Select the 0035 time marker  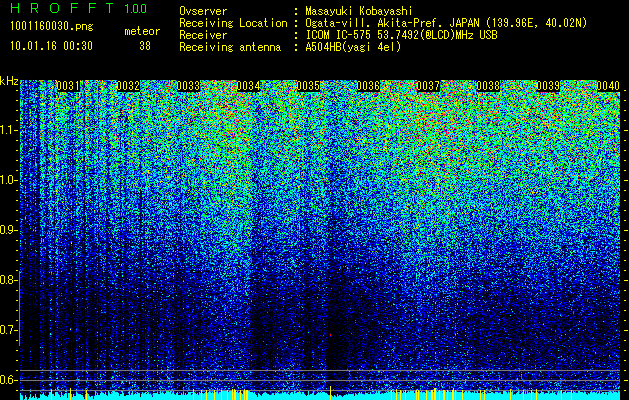(308, 86)
